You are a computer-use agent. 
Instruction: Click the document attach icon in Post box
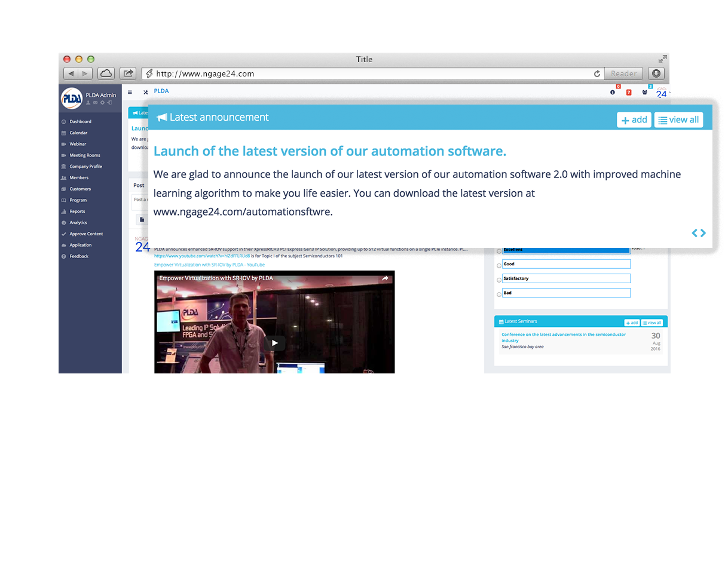[x=142, y=219]
